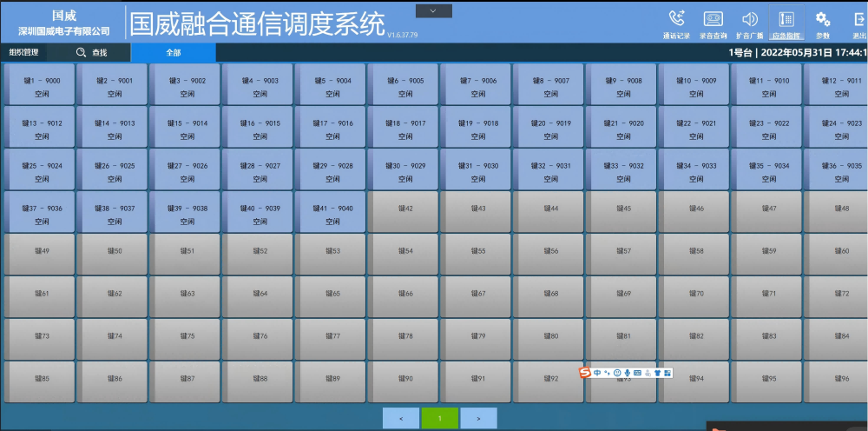Image resolution: width=868 pixels, height=431 pixels.
Task: Click version text V1.6.37.79
Action: [x=403, y=35]
